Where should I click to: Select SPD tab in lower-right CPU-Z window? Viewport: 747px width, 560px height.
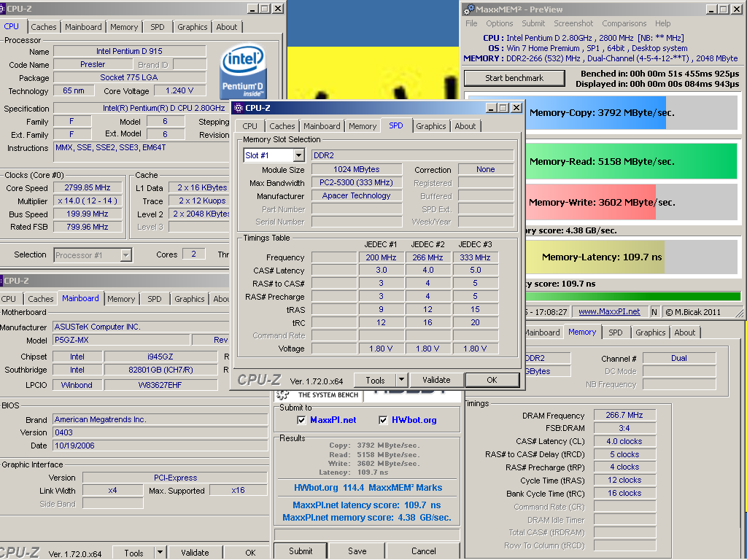tap(616, 332)
